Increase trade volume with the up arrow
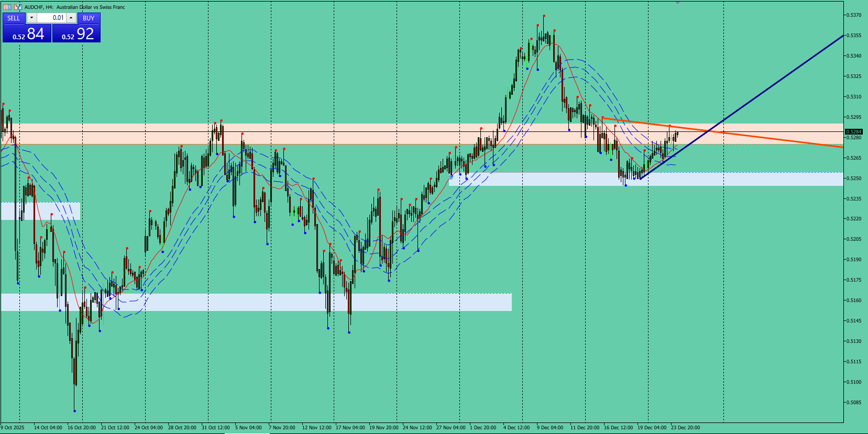The image size is (868, 434). (71, 18)
